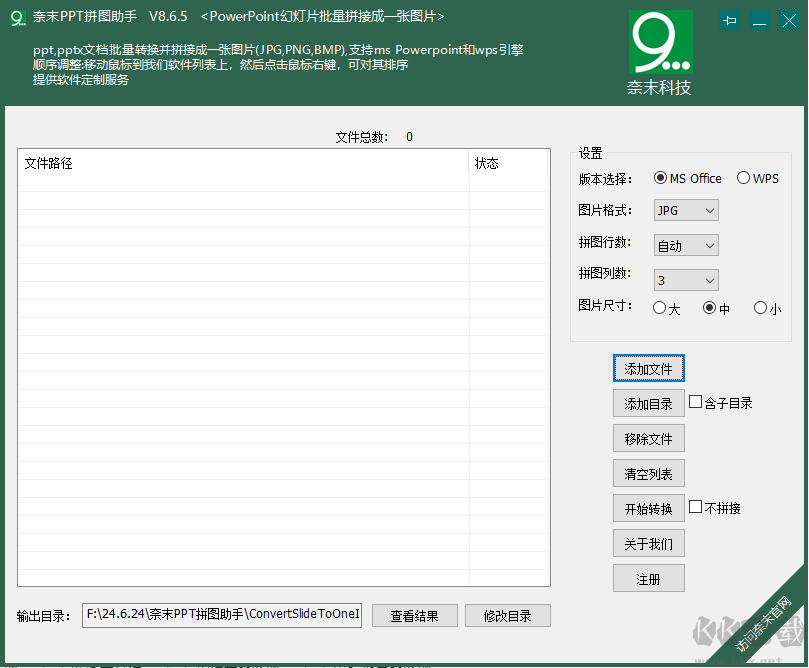Viewport: 809px width, 668px height.
Task: Click the green 9 app icon in title bar
Action: click(18, 18)
